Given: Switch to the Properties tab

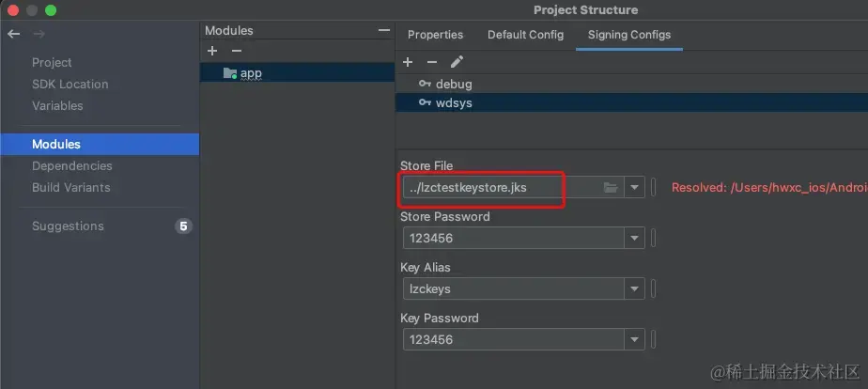Looking at the screenshot, I should pyautogui.click(x=436, y=35).
